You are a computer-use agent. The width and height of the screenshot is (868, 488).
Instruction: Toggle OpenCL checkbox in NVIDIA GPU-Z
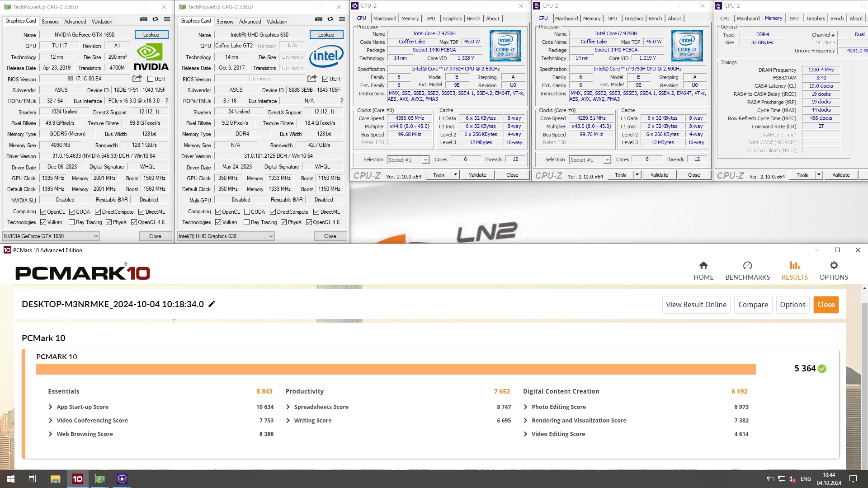pyautogui.click(x=43, y=211)
